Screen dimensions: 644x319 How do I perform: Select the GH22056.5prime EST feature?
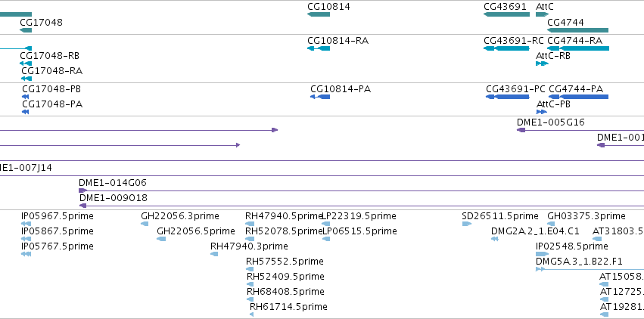pyautogui.click(x=161, y=239)
